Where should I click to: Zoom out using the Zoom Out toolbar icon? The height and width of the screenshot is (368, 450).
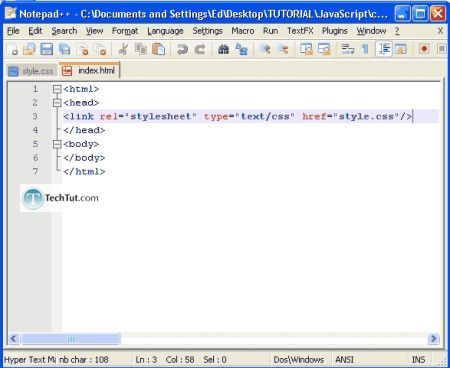tap(283, 49)
